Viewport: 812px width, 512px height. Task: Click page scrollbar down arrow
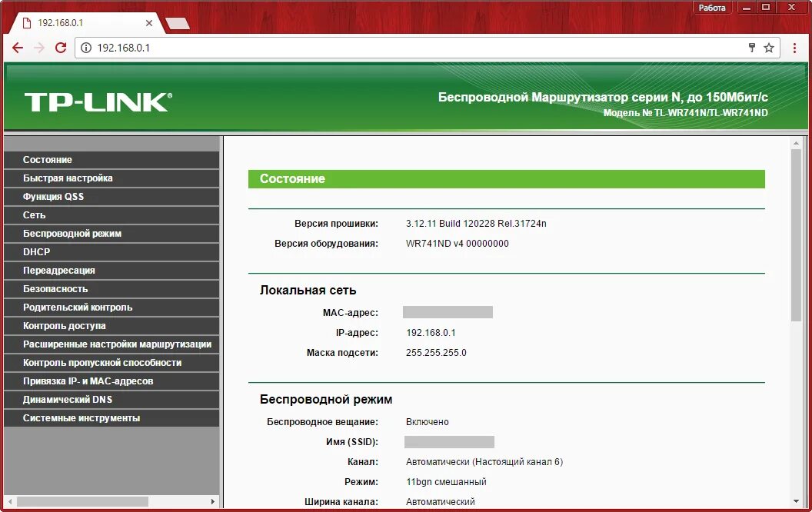click(796, 501)
